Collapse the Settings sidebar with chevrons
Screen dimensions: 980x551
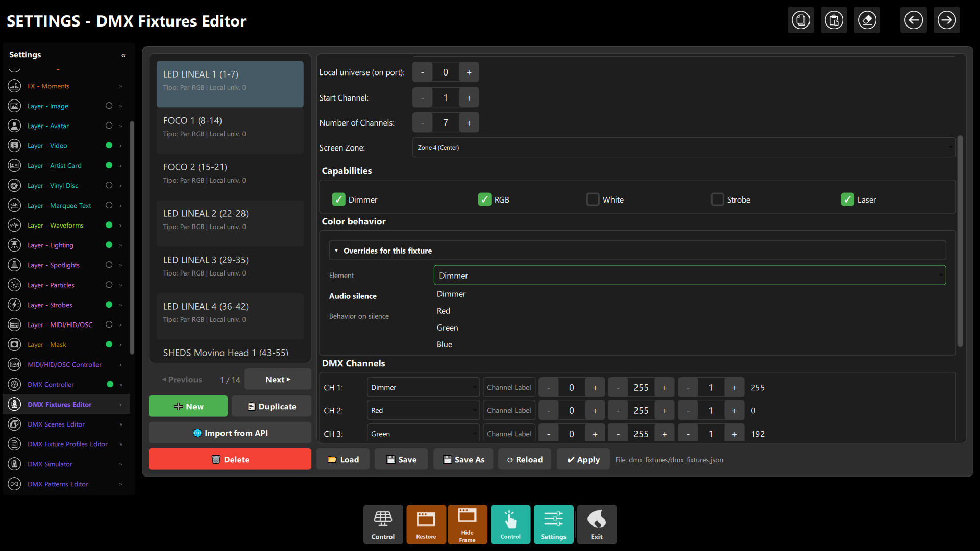123,55
